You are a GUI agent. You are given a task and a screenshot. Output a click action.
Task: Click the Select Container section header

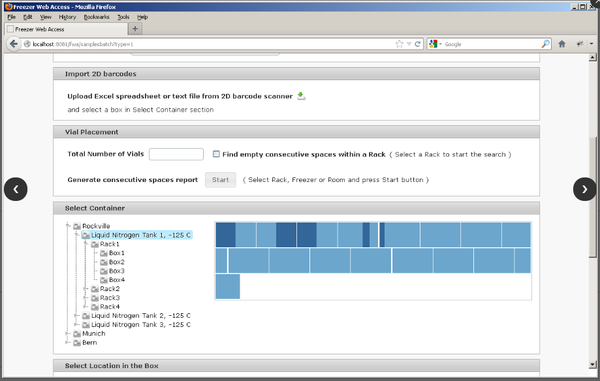296,208
